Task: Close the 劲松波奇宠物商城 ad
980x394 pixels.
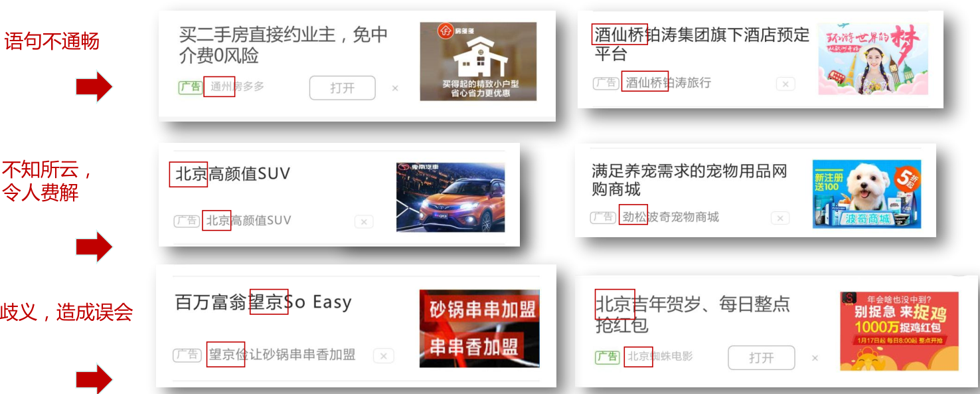Action: [780, 218]
